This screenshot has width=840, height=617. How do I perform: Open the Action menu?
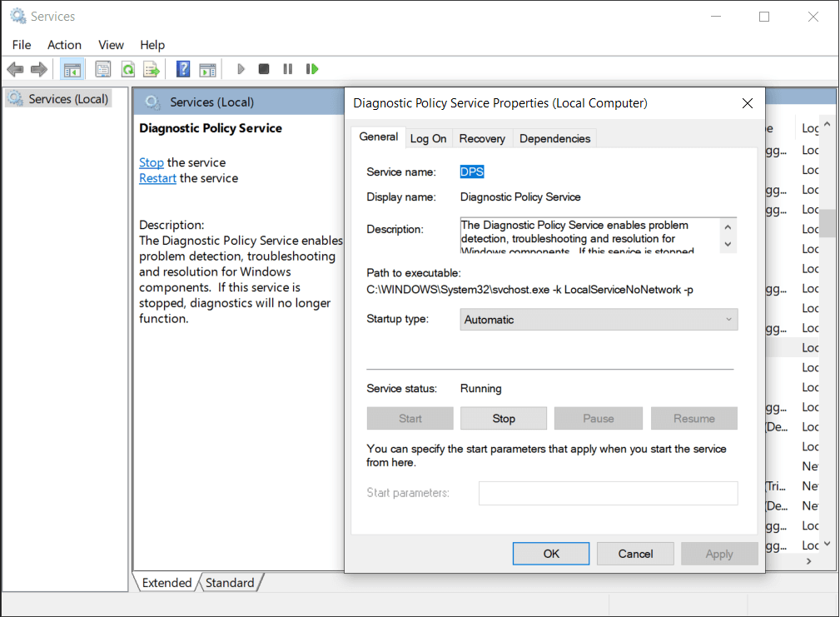[64, 45]
